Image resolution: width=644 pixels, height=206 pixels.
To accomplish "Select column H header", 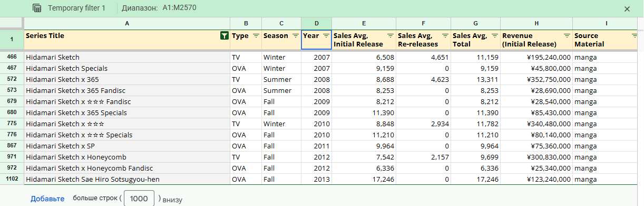I will (x=536, y=23).
